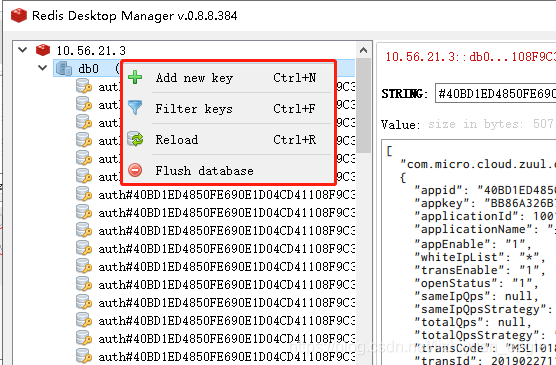
Task: Click the Redis server icon beside 10.56.21.3
Action: 43,50
